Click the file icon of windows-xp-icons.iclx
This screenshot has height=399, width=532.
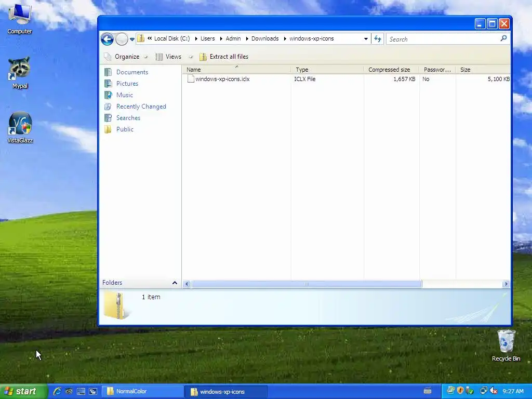pyautogui.click(x=191, y=79)
